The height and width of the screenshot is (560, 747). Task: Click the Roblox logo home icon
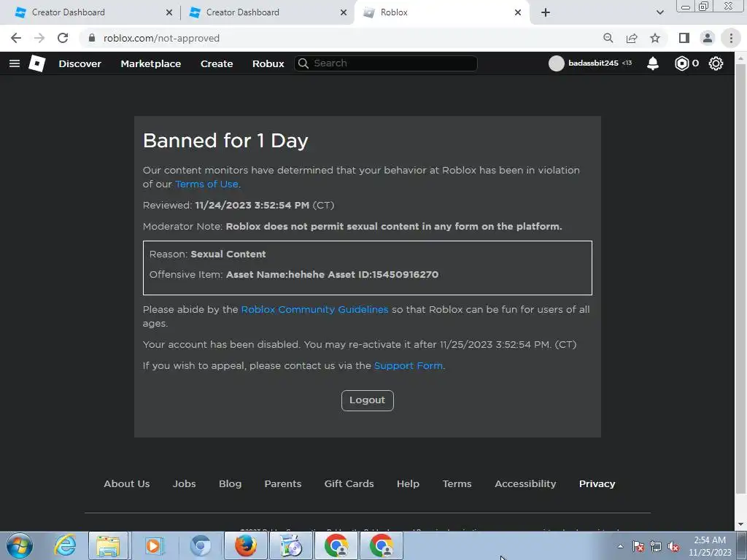click(x=37, y=63)
